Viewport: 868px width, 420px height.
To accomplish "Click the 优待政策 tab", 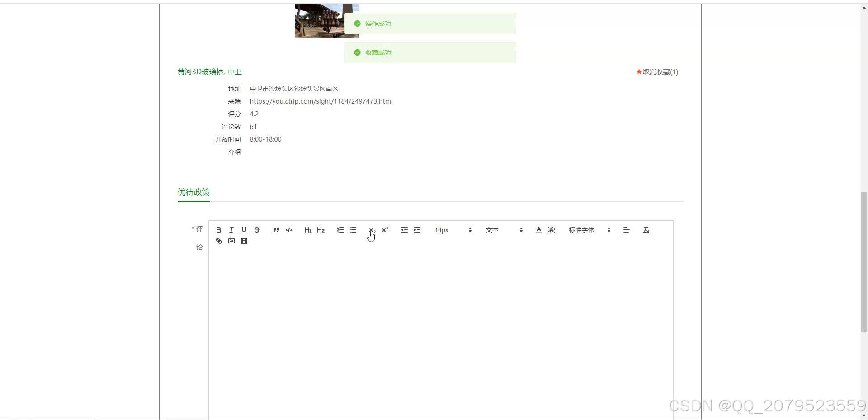I will (x=193, y=192).
